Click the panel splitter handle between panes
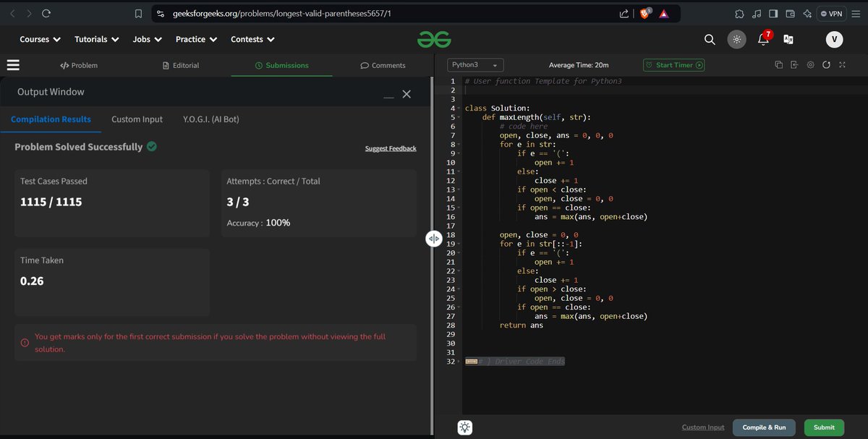Screen dimensions: 868x439 click(434, 239)
